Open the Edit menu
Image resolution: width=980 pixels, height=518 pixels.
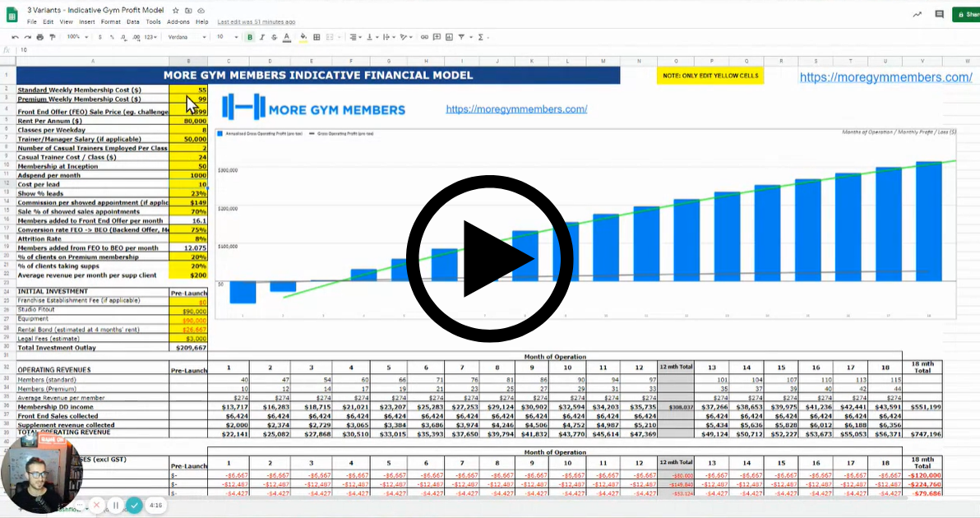coord(49,22)
